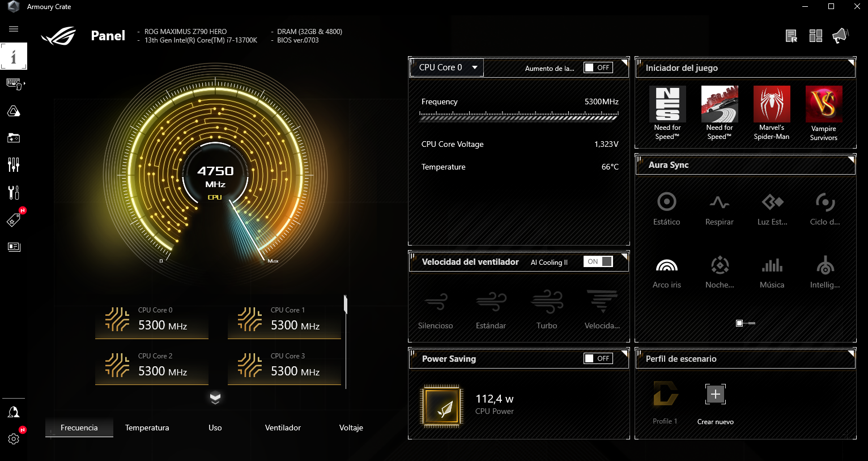Click Aura Sync page indicator dot

pyautogui.click(x=739, y=323)
